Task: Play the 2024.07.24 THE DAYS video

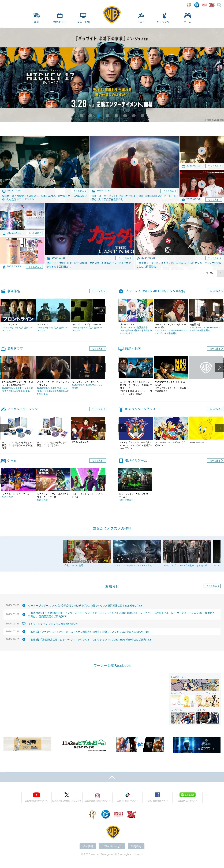Action: point(44,162)
